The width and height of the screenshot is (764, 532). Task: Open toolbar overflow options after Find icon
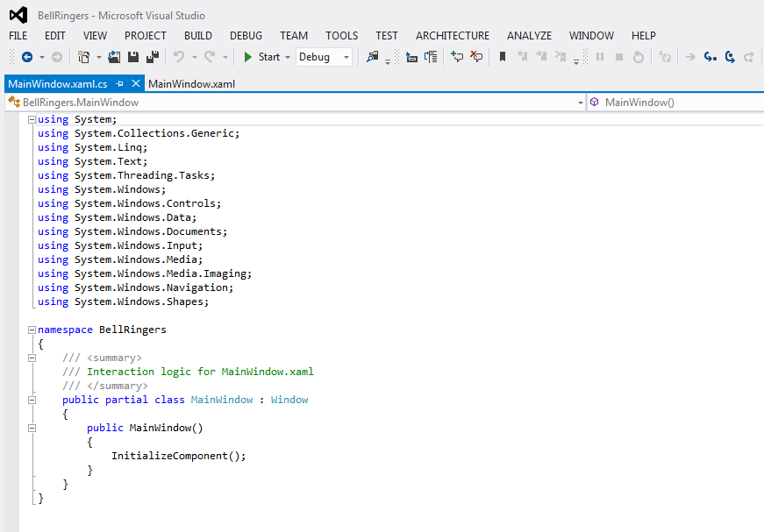[x=388, y=61]
